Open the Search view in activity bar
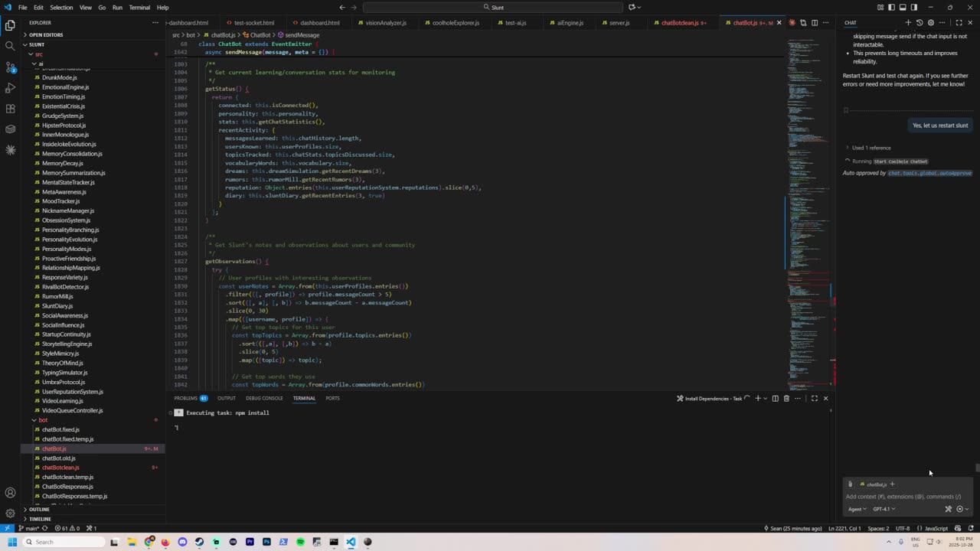 [x=10, y=46]
